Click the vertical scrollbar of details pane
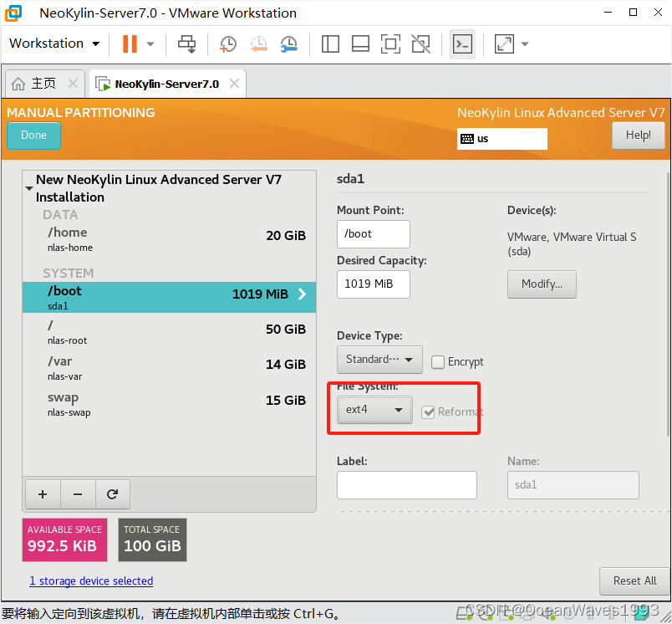The width and height of the screenshot is (672, 624). click(x=668, y=304)
